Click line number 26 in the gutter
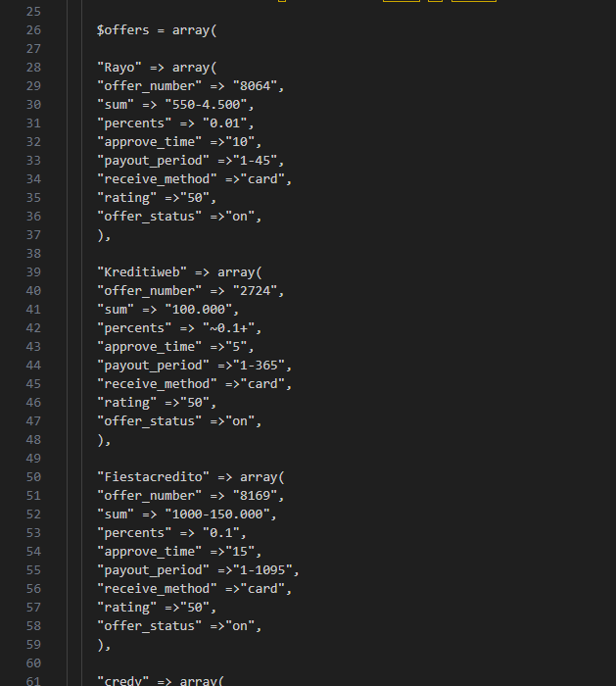 pyautogui.click(x=33, y=30)
